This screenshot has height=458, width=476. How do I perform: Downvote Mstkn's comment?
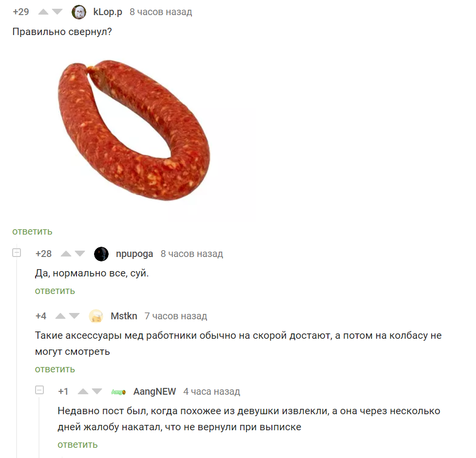point(75,316)
